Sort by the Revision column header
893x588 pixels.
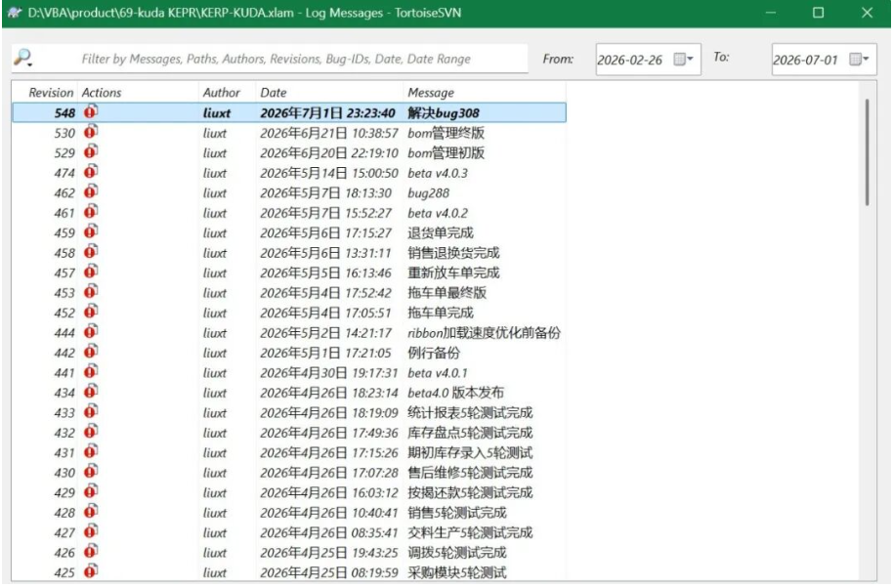51,92
